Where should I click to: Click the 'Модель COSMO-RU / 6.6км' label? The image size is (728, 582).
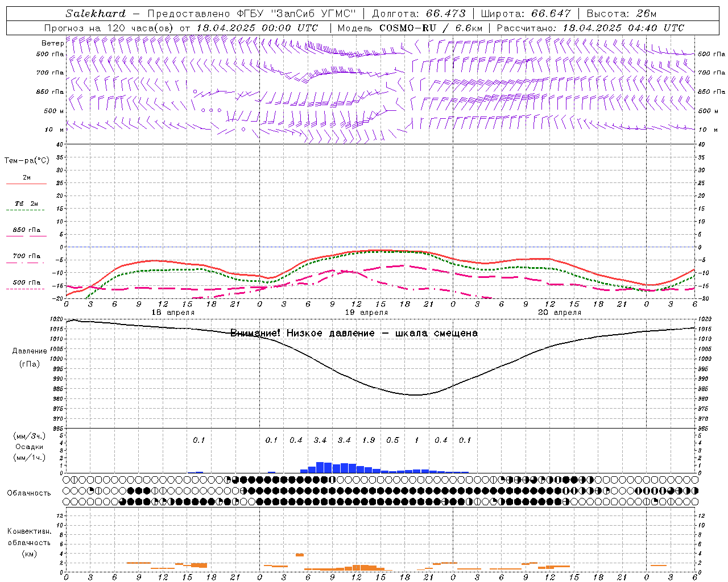coord(410,28)
